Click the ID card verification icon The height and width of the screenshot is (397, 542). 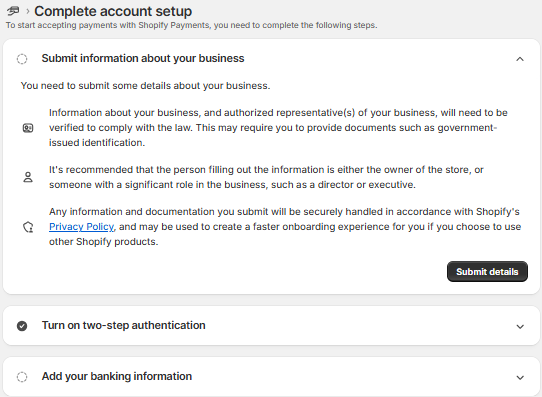click(x=28, y=128)
